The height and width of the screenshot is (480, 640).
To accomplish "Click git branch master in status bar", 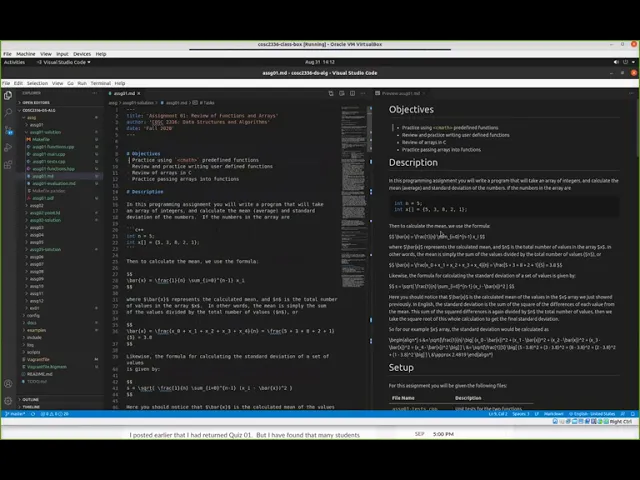I will coord(15,414).
